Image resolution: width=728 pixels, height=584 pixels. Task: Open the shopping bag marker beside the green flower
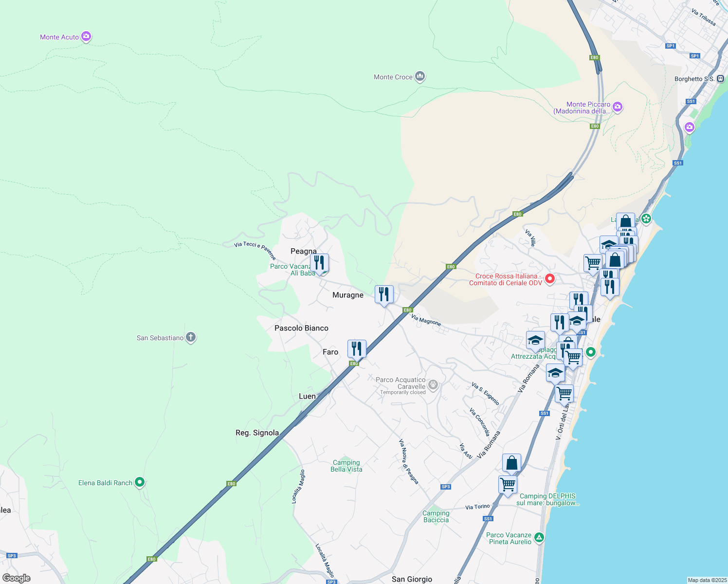[625, 221]
